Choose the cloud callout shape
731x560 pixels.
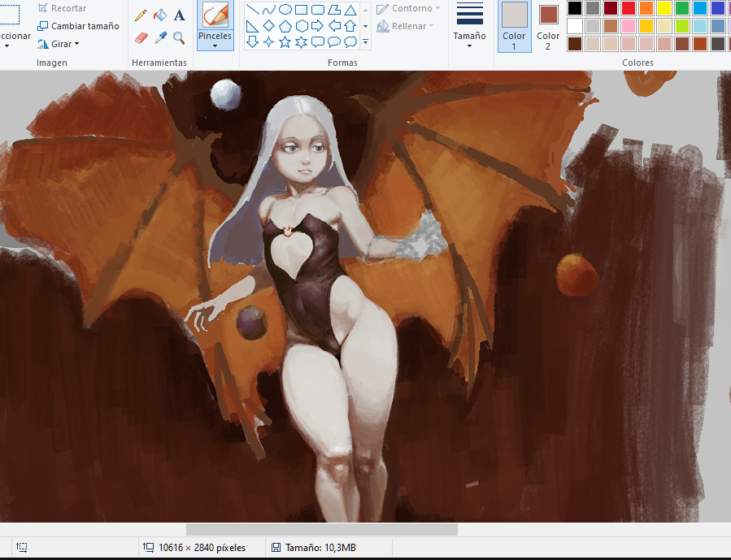point(350,42)
